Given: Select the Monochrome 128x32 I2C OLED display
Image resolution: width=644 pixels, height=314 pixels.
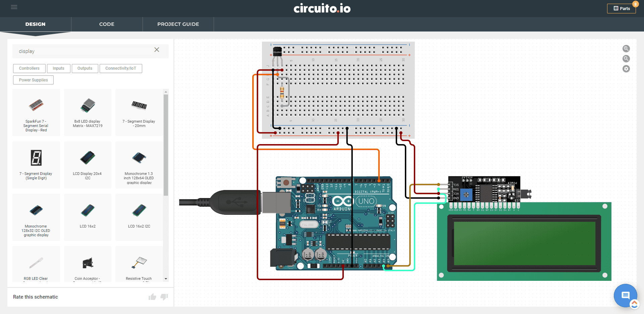Looking at the screenshot, I should point(36,217).
